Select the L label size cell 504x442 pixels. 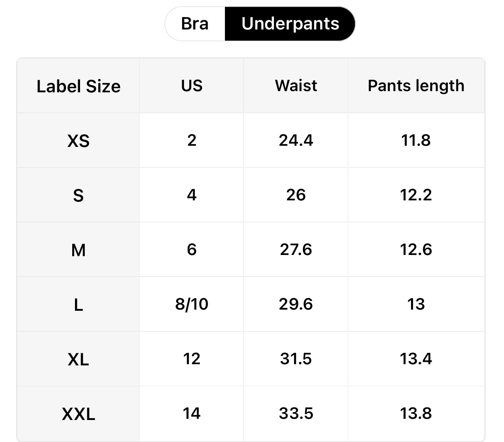(79, 304)
